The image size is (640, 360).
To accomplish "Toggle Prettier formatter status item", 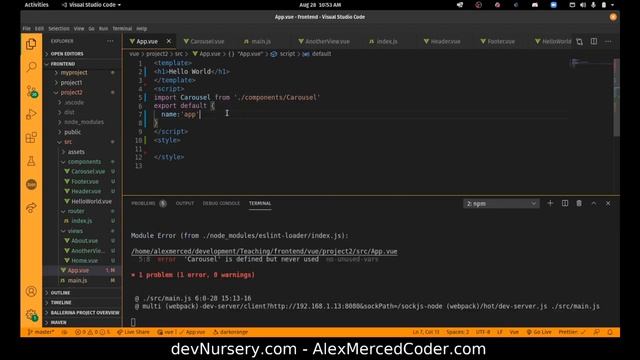I will (x=571, y=332).
